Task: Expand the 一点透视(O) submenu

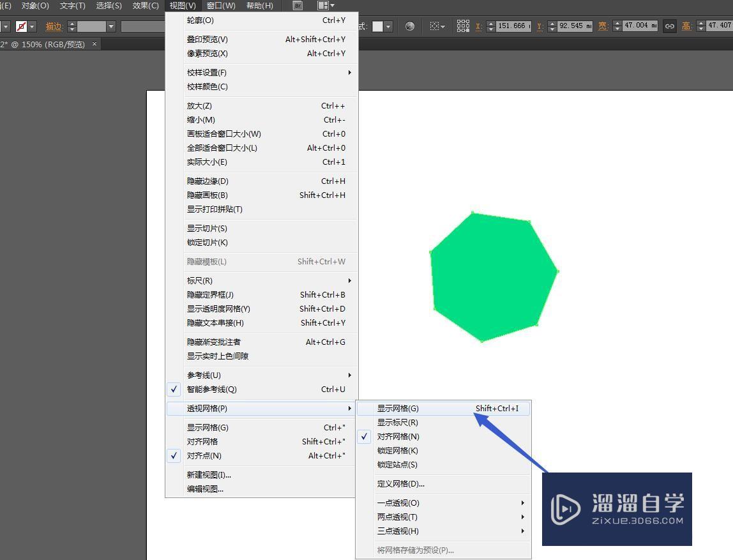Action: 443,503
